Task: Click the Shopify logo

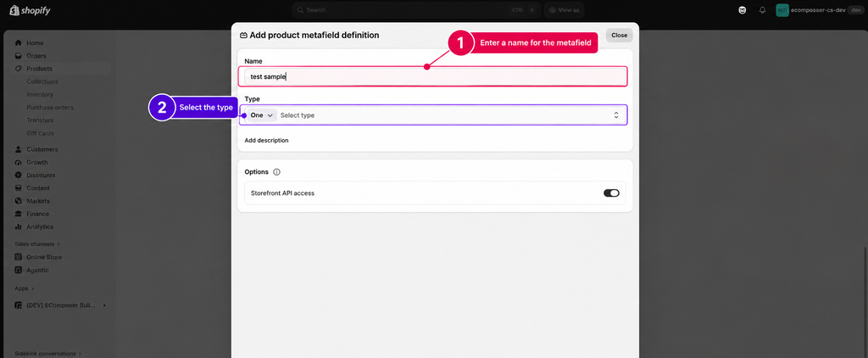Action: [30, 10]
